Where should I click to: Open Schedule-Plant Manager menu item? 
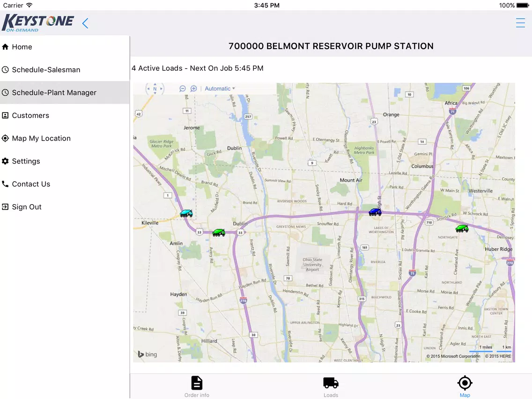point(65,92)
